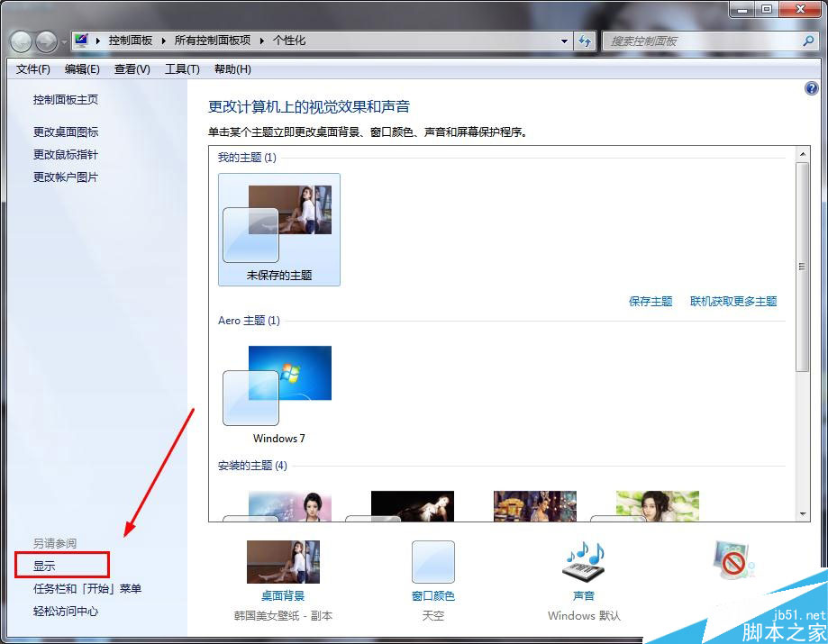Image resolution: width=828 pixels, height=644 pixels.
Task: Select the rightmost installed theme thumbnail
Action: coord(657,504)
